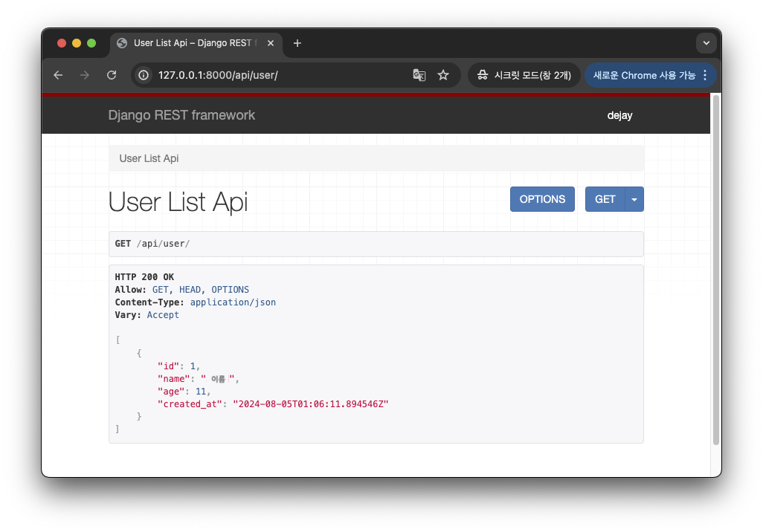Viewport: 763px width, 532px height.
Task: Go back to the previous page
Action: [x=59, y=75]
